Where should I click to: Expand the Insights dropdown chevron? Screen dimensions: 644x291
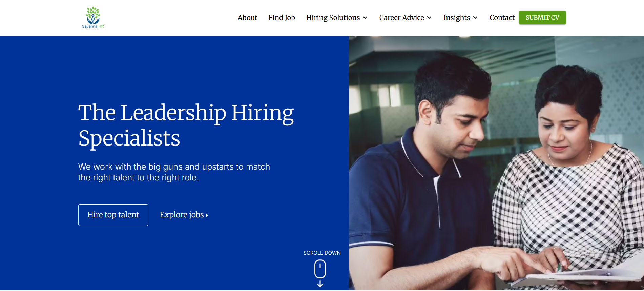475,18
